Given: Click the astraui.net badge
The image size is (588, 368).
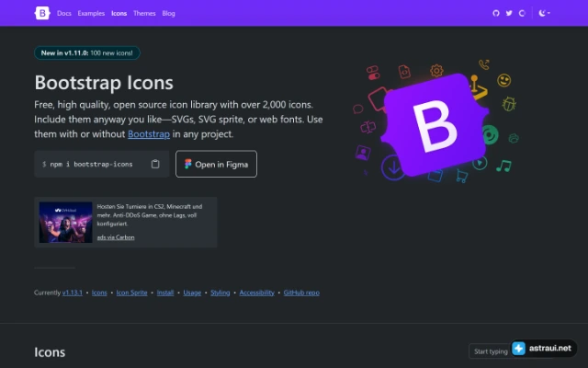Looking at the screenshot, I should (x=543, y=348).
